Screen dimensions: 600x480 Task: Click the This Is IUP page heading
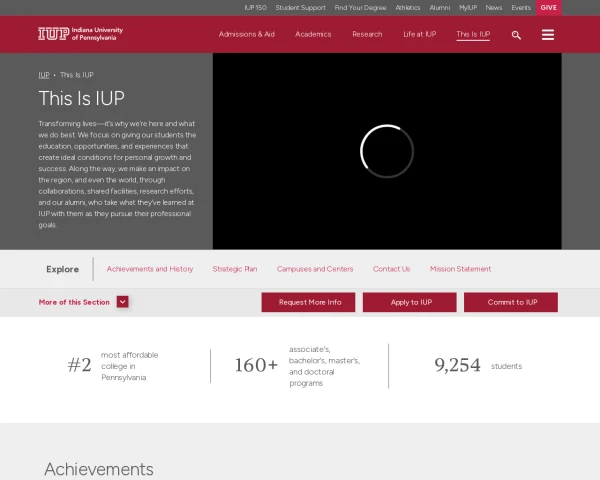coord(82,98)
